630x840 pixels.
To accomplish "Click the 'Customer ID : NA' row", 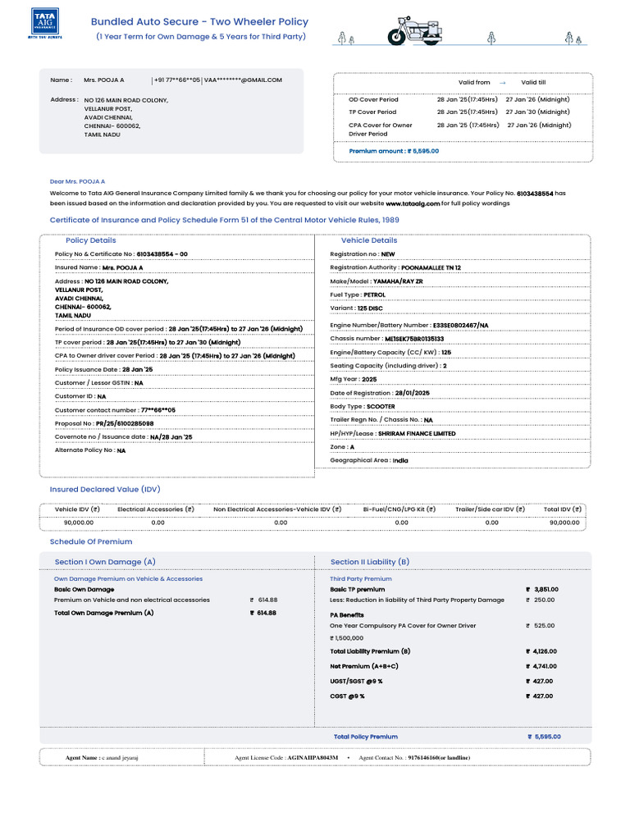I will point(80,396).
